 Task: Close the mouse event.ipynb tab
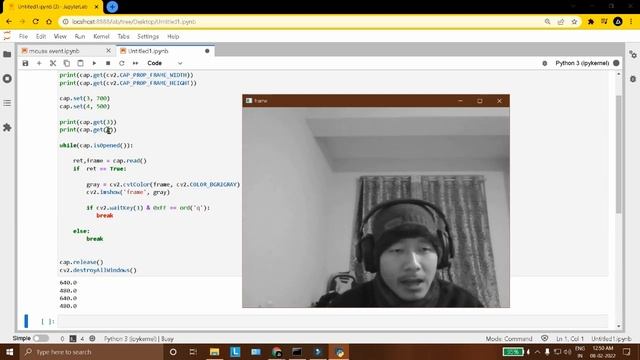point(108,51)
